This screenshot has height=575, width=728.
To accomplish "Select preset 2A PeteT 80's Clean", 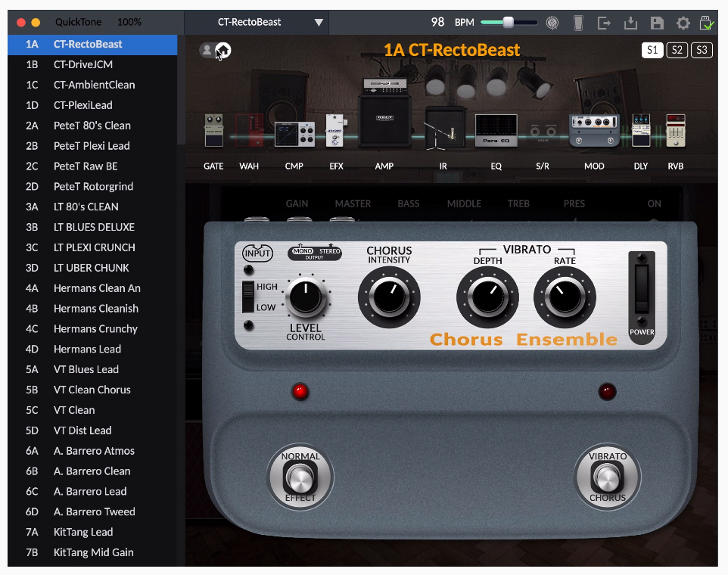I will [x=92, y=126].
